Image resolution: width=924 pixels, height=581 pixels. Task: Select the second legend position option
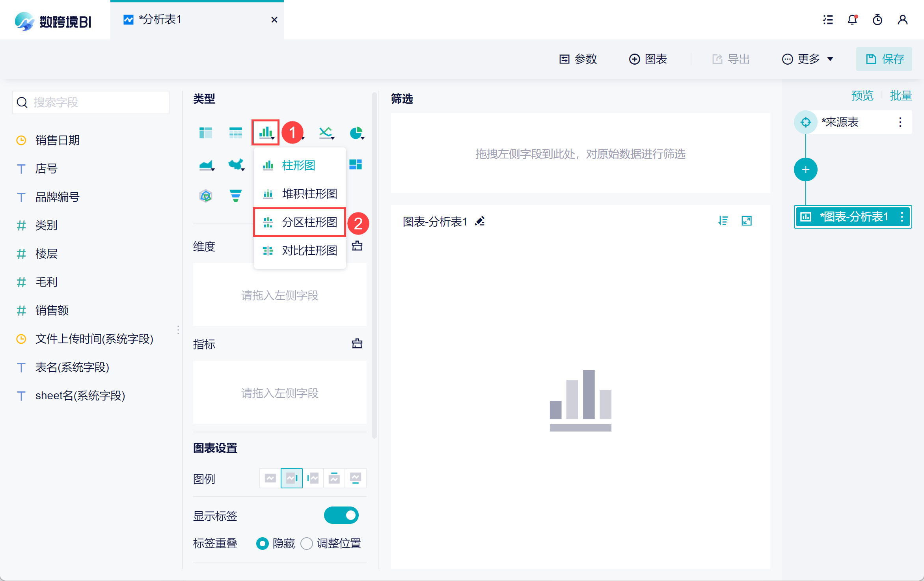[x=291, y=478]
